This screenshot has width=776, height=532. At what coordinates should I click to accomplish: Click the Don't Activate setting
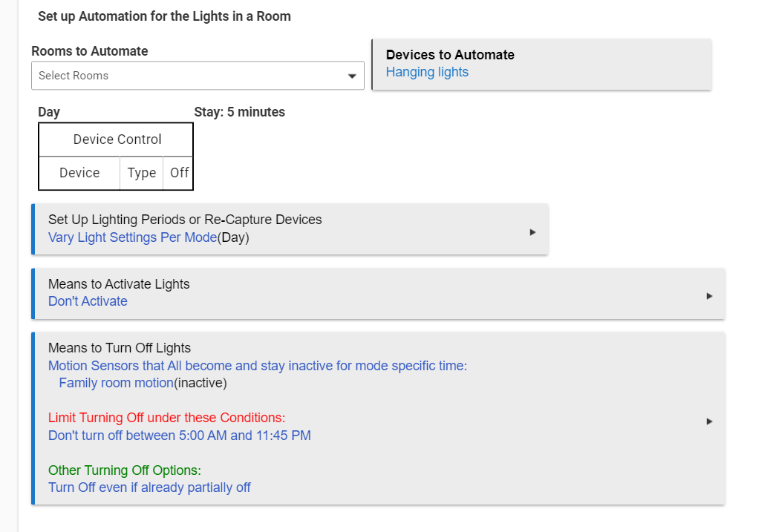(x=88, y=301)
